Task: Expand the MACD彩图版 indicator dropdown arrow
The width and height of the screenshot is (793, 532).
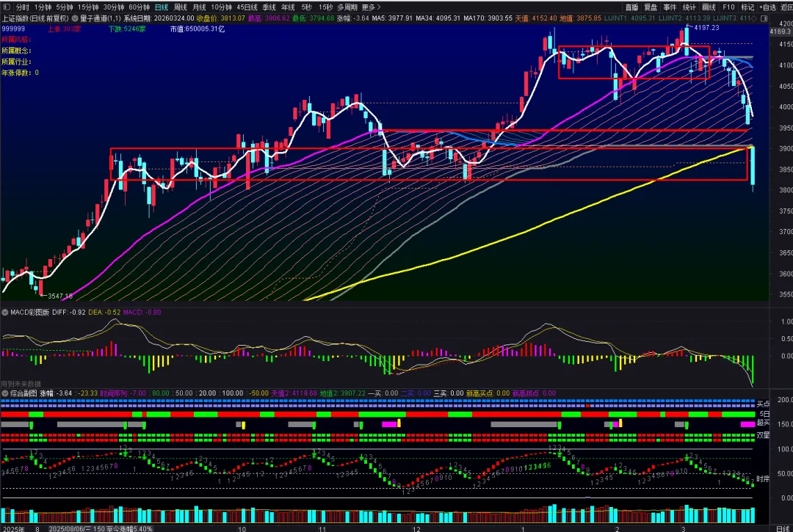Action: point(5,312)
